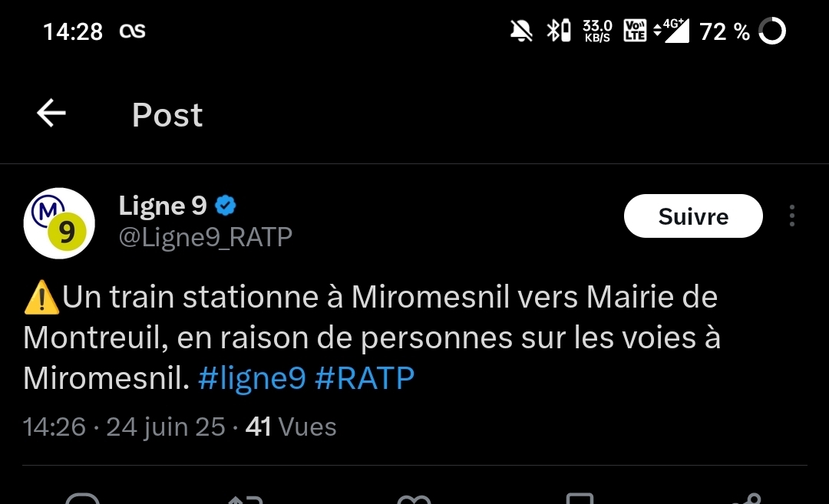Image resolution: width=829 pixels, height=504 pixels.
Task: Tap the 41 Vues view count
Action: [x=291, y=427]
